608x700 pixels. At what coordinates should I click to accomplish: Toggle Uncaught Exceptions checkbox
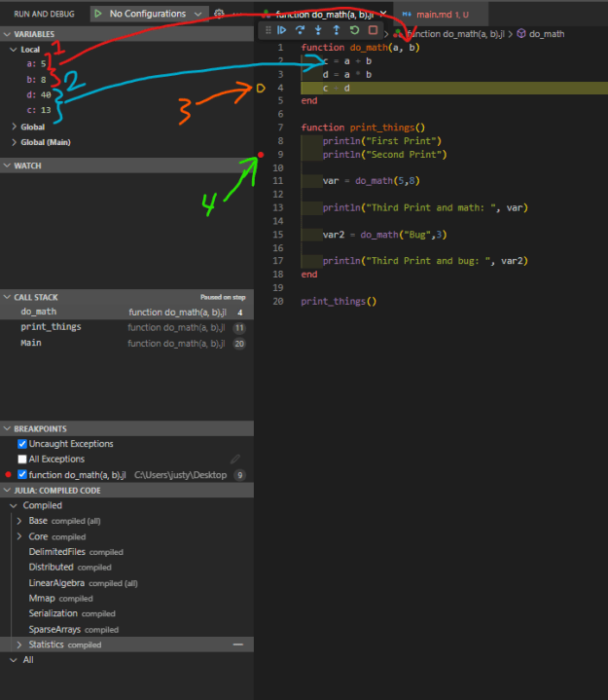click(x=21, y=444)
